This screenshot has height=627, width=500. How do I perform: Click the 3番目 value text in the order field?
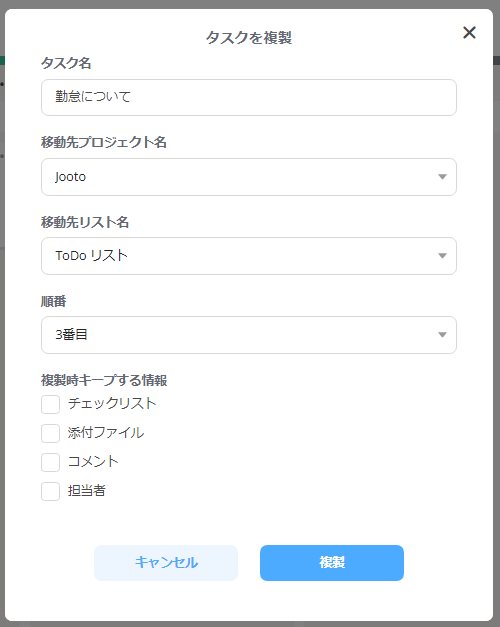[x=71, y=334]
